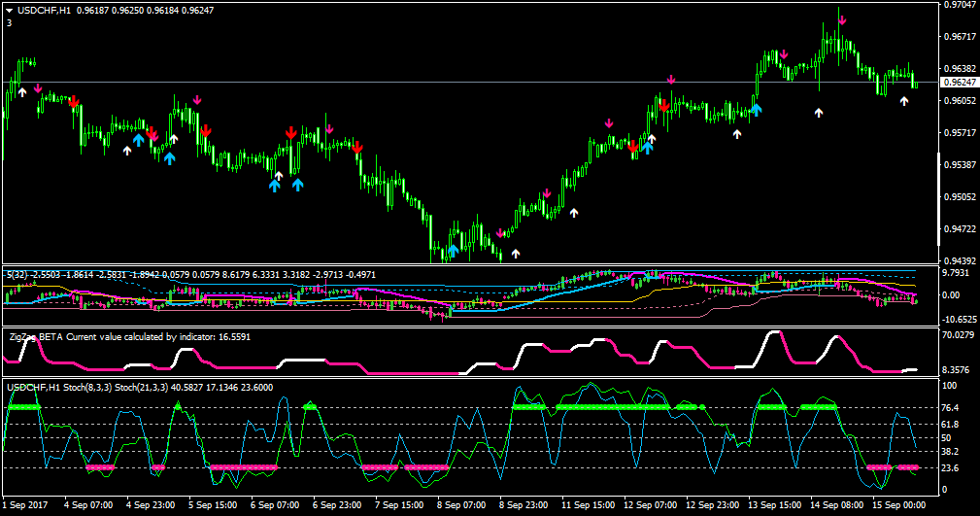
Task: Click the 8.3576 ZigZag scale value
Action: (x=957, y=370)
